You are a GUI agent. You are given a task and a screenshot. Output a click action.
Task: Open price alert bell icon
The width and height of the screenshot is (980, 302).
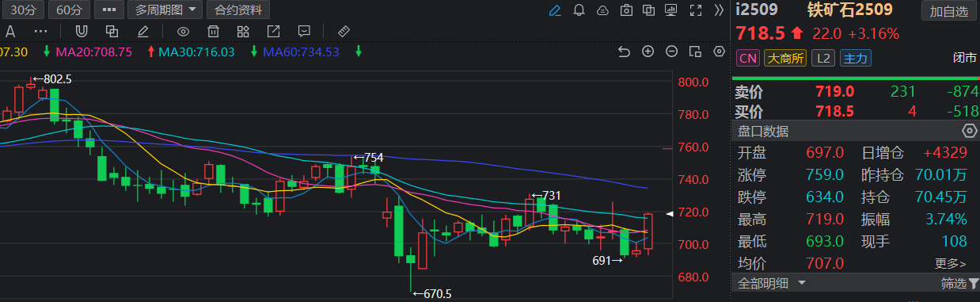click(x=579, y=10)
